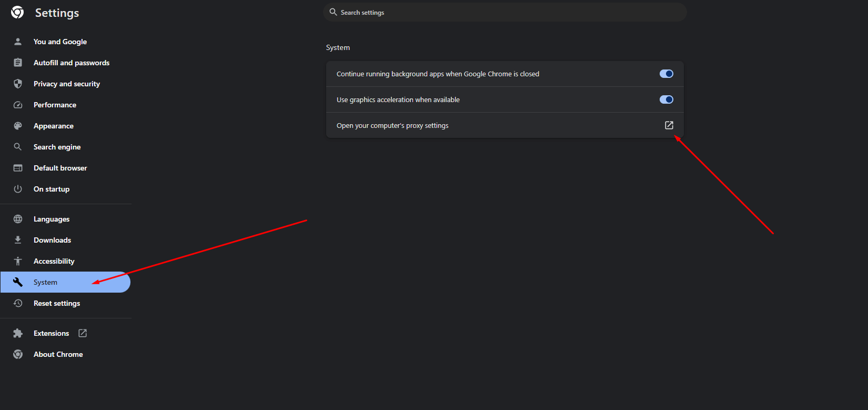
Task: Open Extensions via its external link icon
Action: [x=83, y=333]
